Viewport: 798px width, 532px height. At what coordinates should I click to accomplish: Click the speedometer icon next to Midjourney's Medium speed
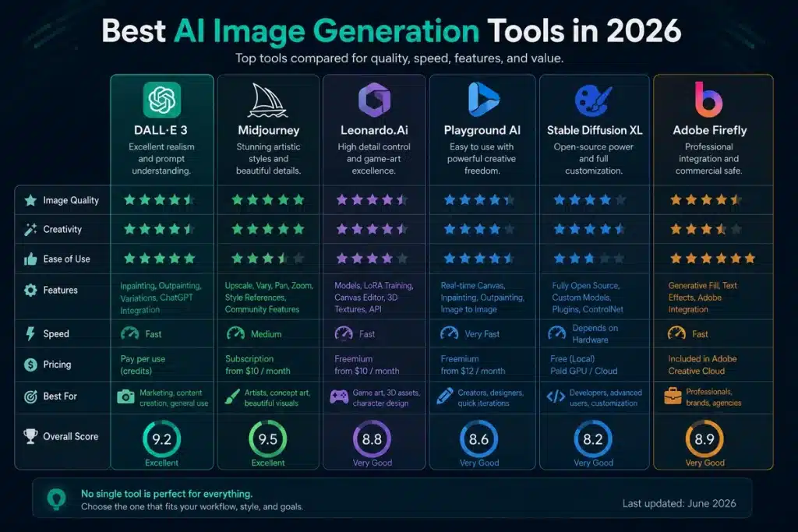tap(235, 333)
